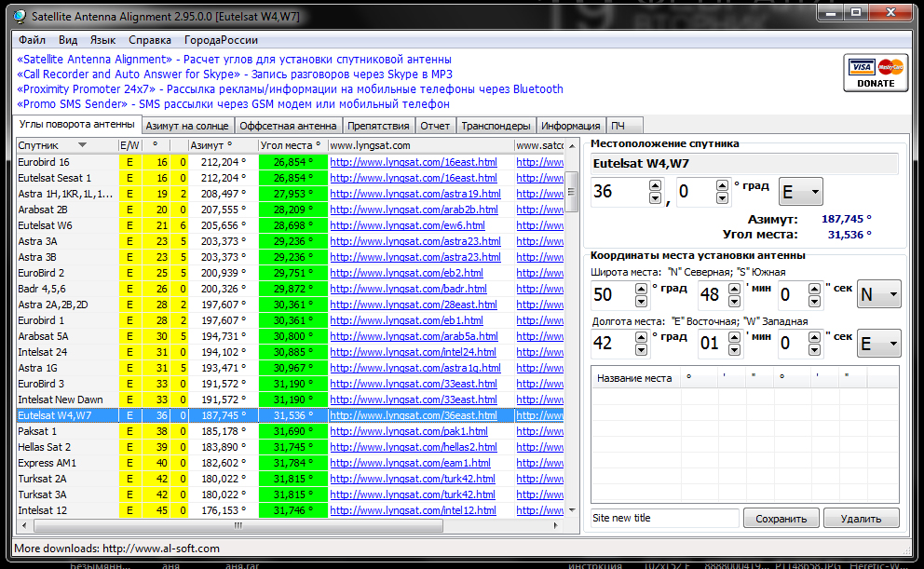Open Proximity Promoter 24x7 promo link
The height and width of the screenshot is (569, 924).
coord(290,89)
